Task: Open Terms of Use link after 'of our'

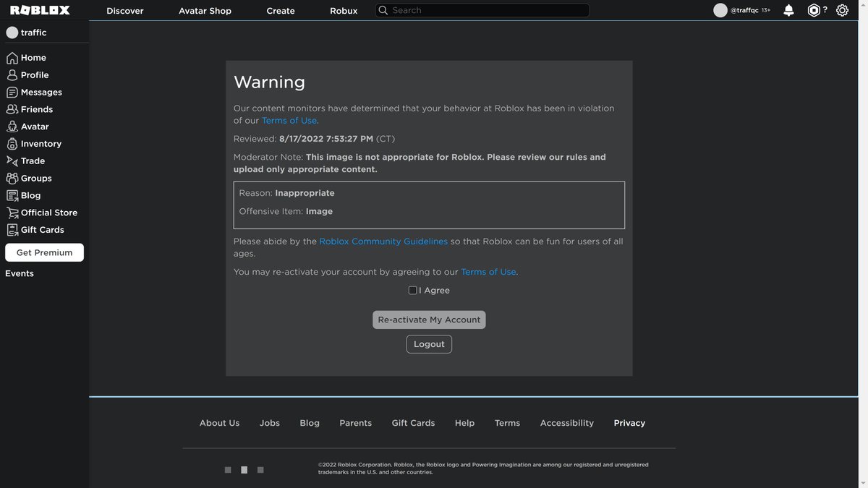Action: [289, 121]
